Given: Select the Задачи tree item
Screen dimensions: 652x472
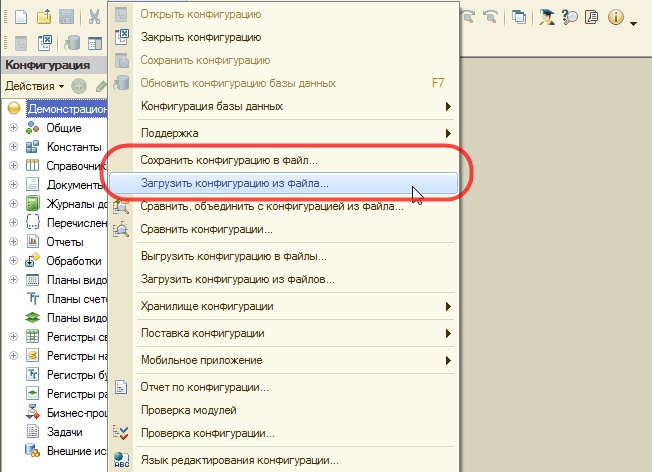Looking at the screenshot, I should pyautogui.click(x=64, y=432).
